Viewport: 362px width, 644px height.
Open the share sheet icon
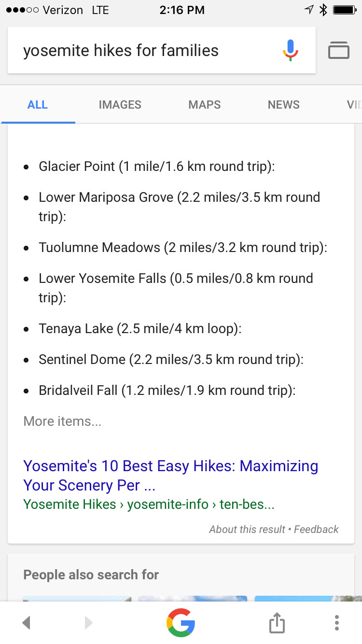[x=277, y=623]
